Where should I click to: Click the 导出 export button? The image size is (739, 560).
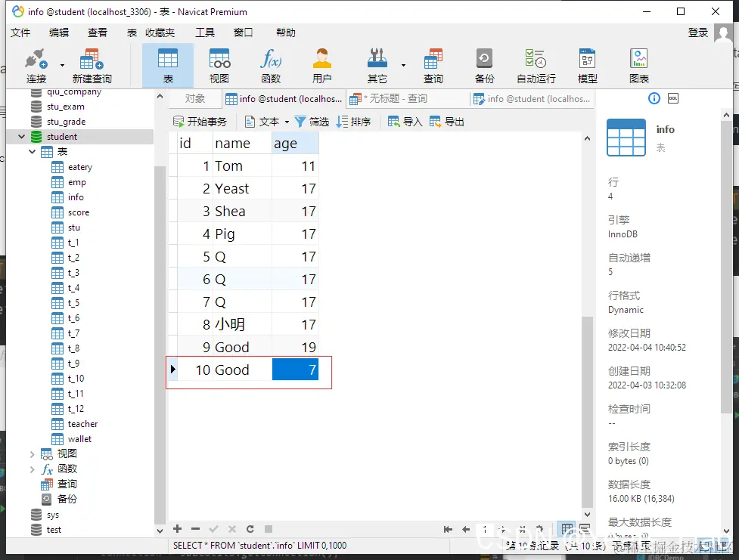click(447, 122)
